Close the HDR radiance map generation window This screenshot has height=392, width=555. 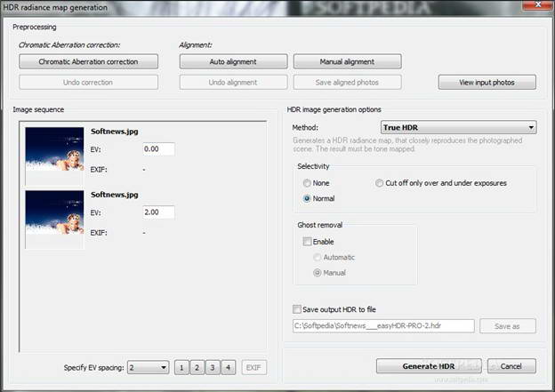point(538,4)
